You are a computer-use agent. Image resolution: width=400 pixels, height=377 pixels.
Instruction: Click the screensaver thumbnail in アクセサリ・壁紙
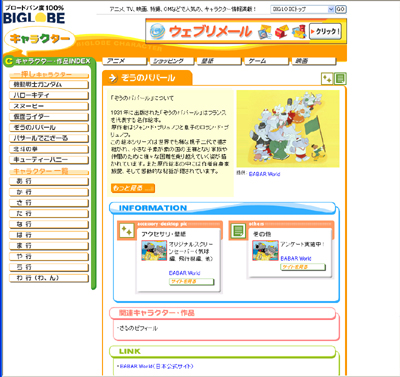point(154,250)
